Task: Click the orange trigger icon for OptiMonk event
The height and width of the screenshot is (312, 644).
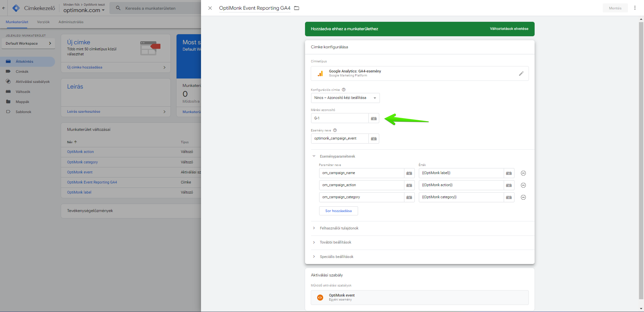Action: click(x=320, y=298)
